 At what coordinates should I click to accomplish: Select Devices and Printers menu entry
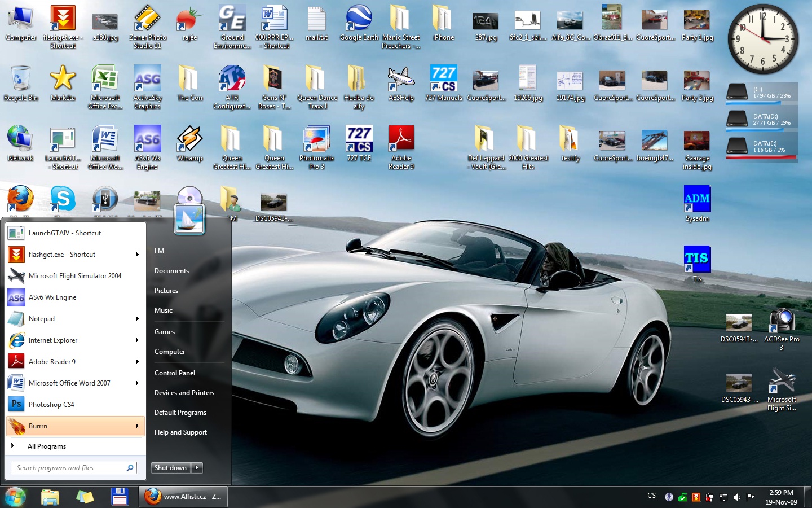[x=184, y=393]
